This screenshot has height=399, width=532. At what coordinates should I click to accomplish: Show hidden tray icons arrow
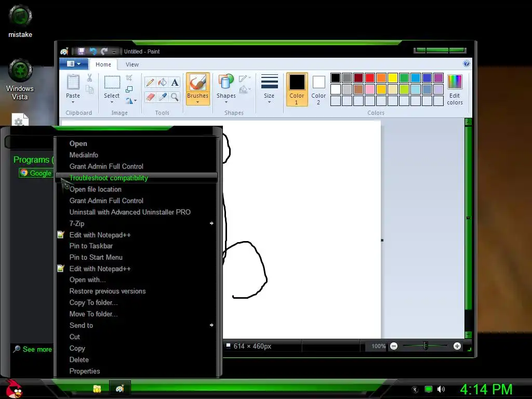415,390
